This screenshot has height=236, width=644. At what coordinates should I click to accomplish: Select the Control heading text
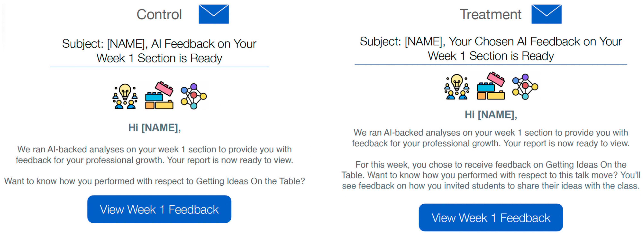159,14
